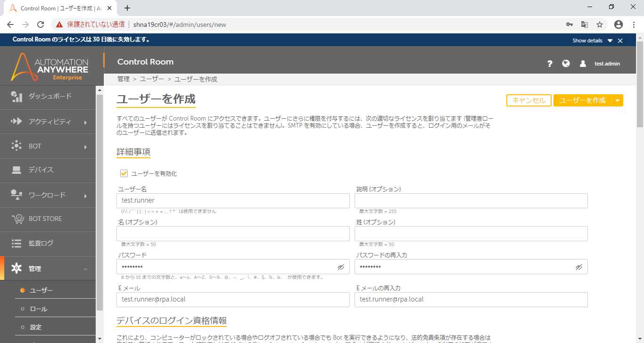644x343 pixels.
Task: Click the ワークロード icon in sidebar
Action: 17,195
